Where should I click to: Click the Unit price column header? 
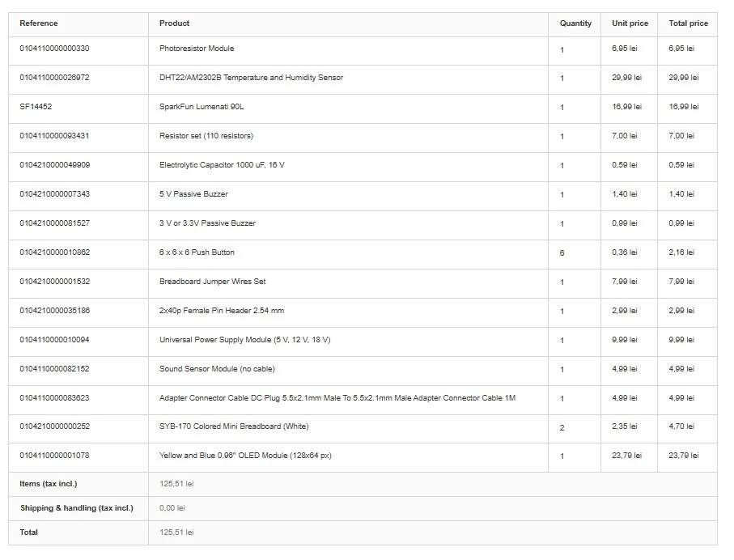[x=630, y=23]
